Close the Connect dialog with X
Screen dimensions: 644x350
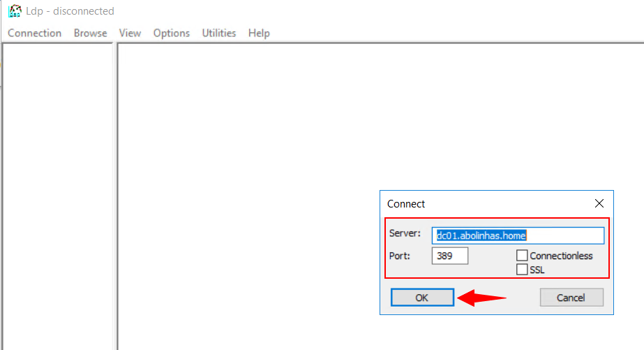pos(599,203)
